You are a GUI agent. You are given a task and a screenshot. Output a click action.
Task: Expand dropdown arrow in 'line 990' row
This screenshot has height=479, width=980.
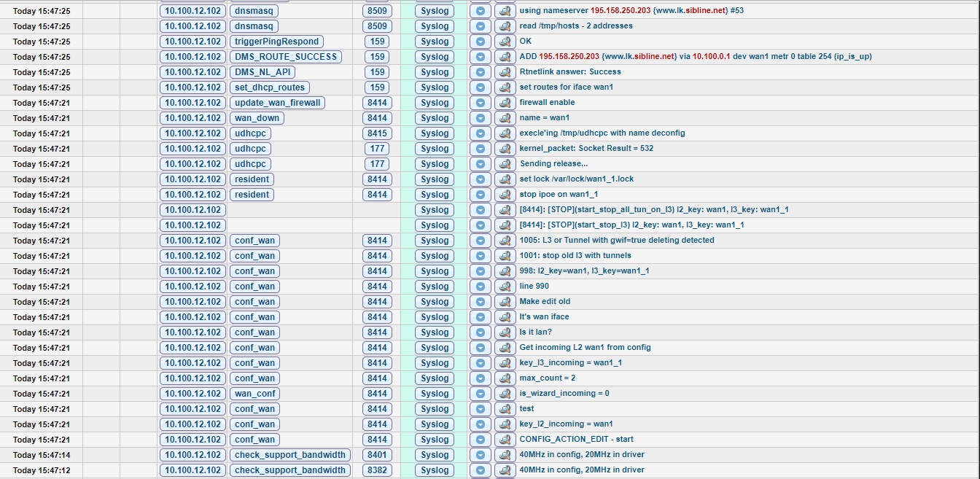pyautogui.click(x=481, y=287)
